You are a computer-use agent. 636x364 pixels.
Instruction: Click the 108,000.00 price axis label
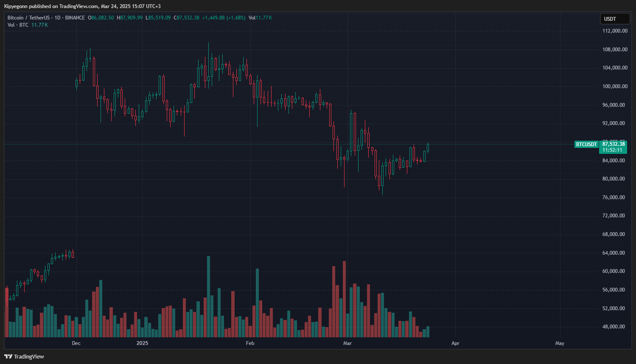point(615,50)
